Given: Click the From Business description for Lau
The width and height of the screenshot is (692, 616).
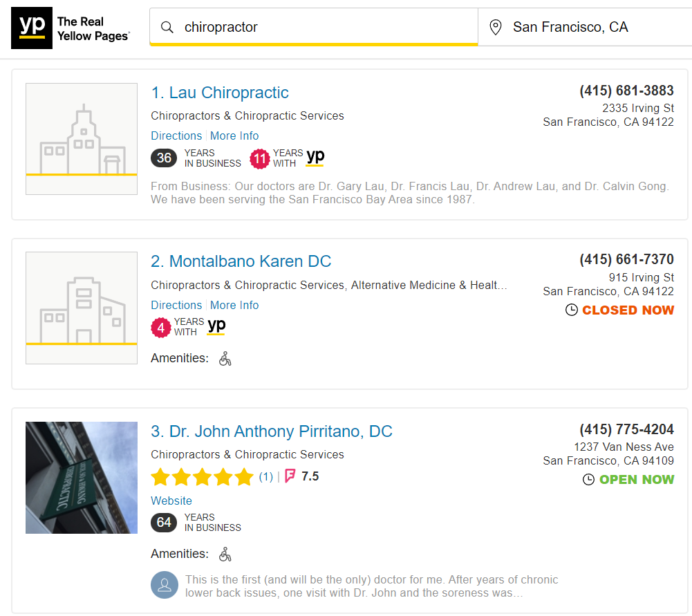Looking at the screenshot, I should [410, 193].
